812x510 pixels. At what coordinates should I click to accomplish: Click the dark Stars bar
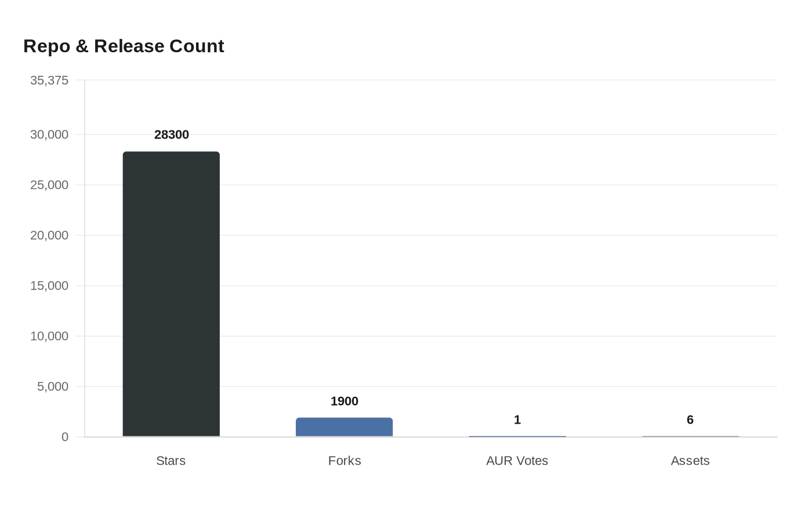click(x=171, y=294)
